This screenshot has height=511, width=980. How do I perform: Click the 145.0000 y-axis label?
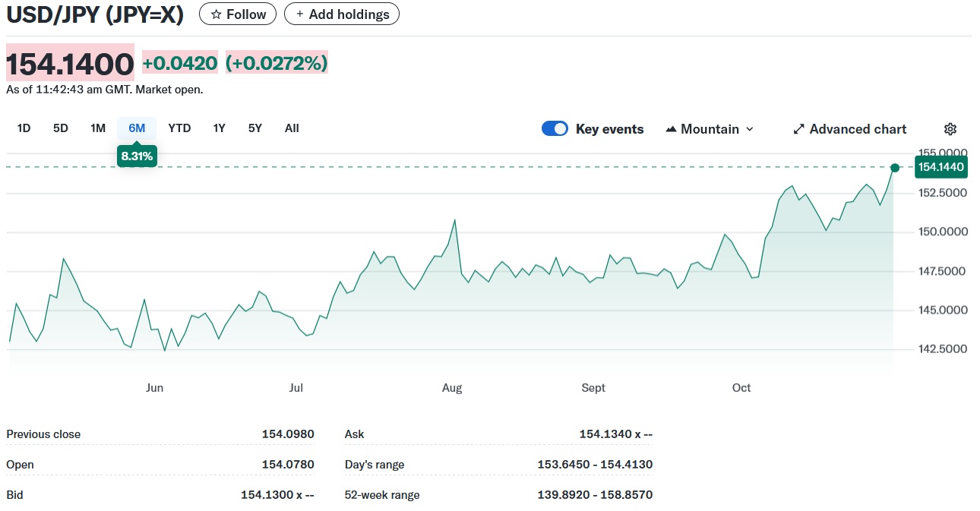943,310
